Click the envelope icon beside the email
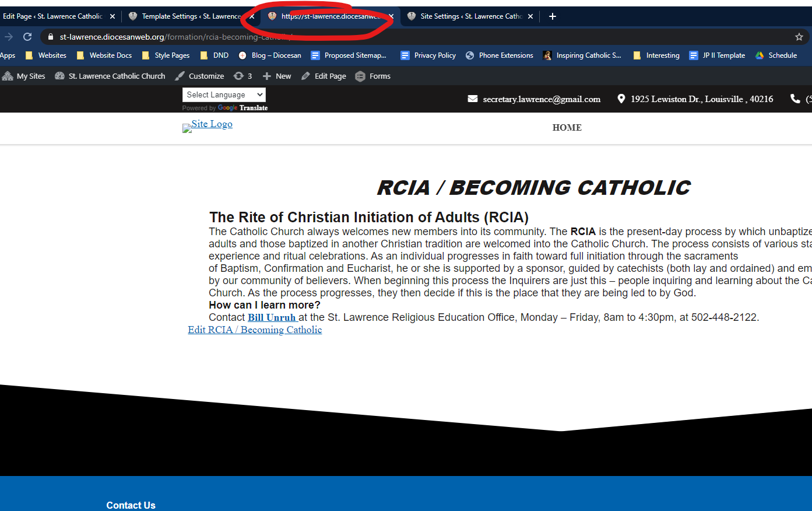 (x=473, y=99)
